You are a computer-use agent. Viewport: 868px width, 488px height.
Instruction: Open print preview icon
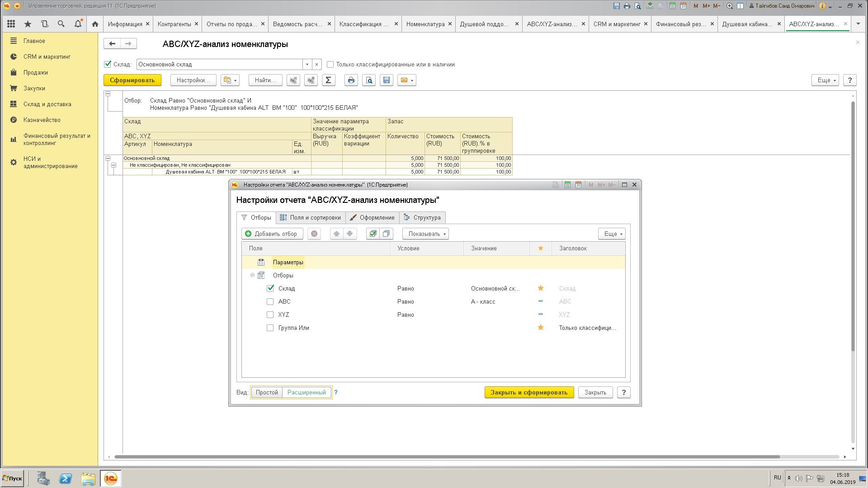click(369, 80)
